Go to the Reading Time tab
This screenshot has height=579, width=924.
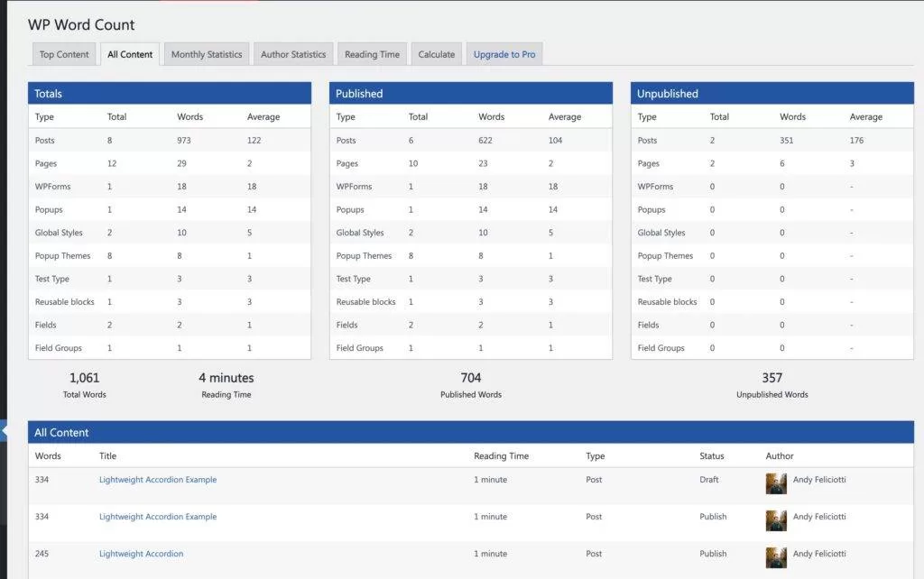click(372, 54)
